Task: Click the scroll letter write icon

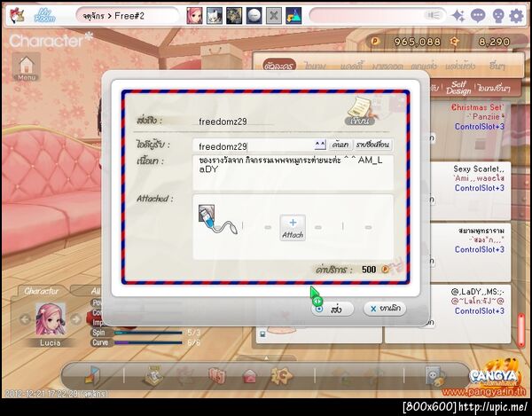Action: [360, 111]
